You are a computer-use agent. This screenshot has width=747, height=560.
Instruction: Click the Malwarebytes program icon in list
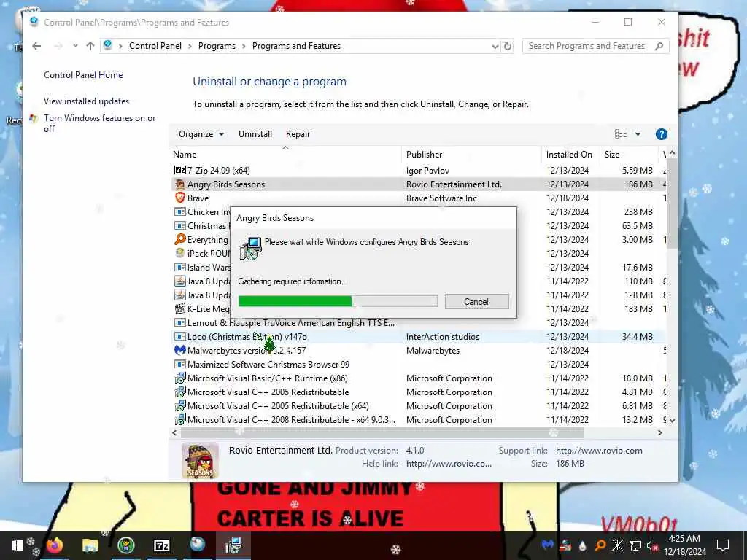179,350
